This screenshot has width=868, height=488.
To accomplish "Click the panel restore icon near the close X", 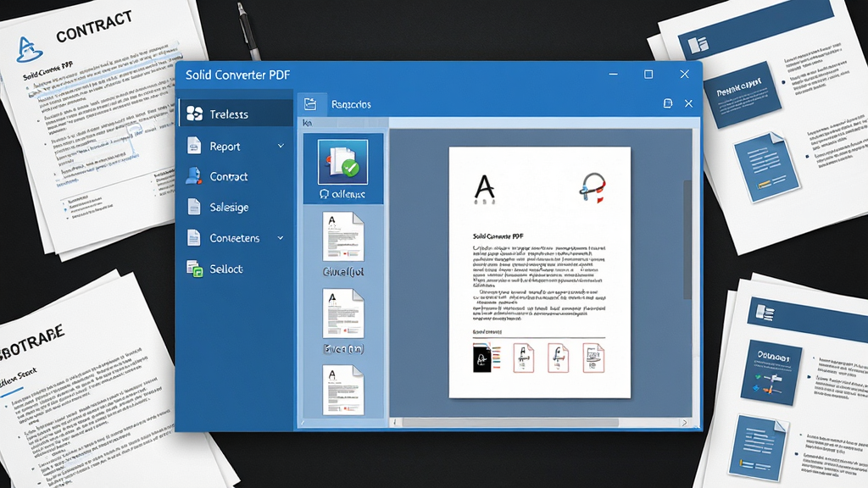I will click(x=668, y=103).
